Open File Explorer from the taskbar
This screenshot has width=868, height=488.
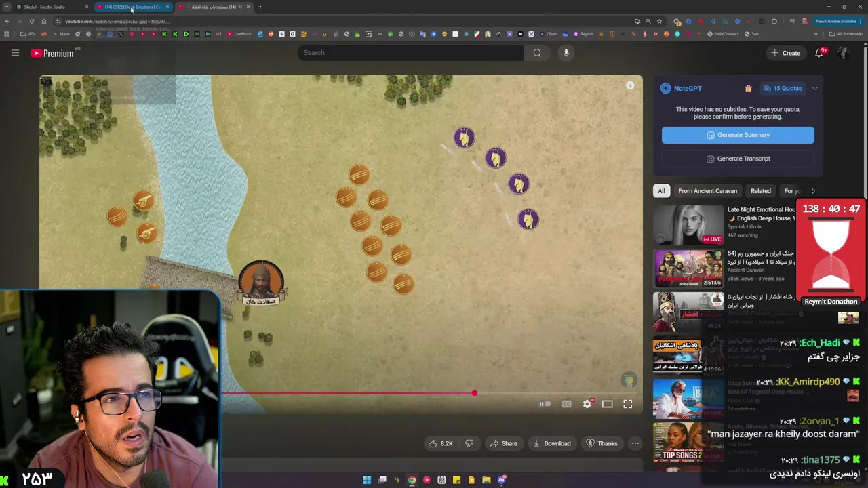(x=486, y=480)
